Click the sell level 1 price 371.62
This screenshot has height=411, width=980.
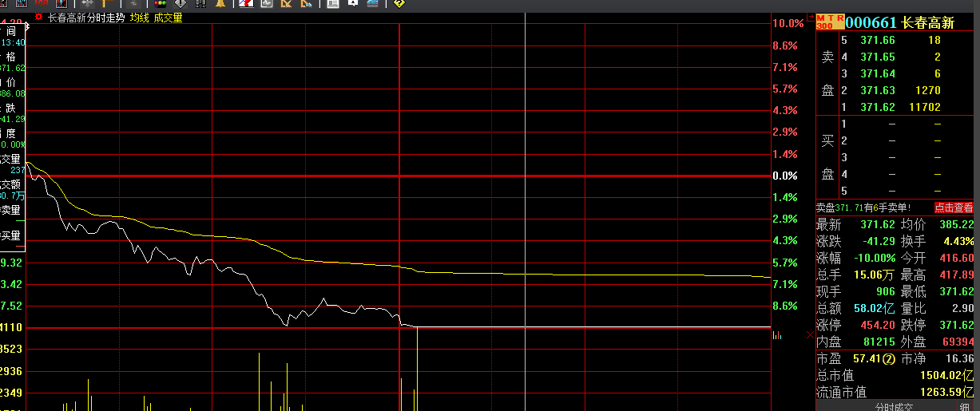[878, 107]
